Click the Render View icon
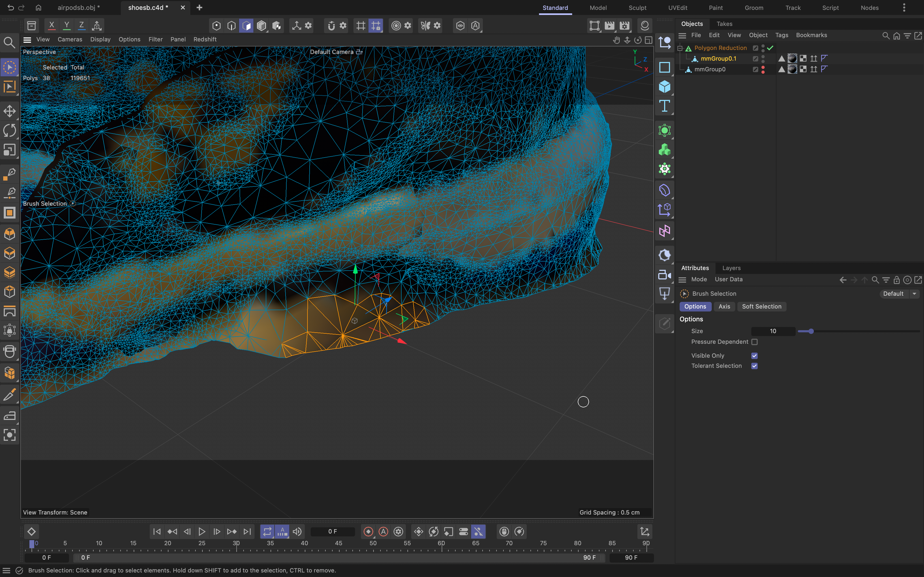This screenshot has width=924, height=577. [595, 25]
